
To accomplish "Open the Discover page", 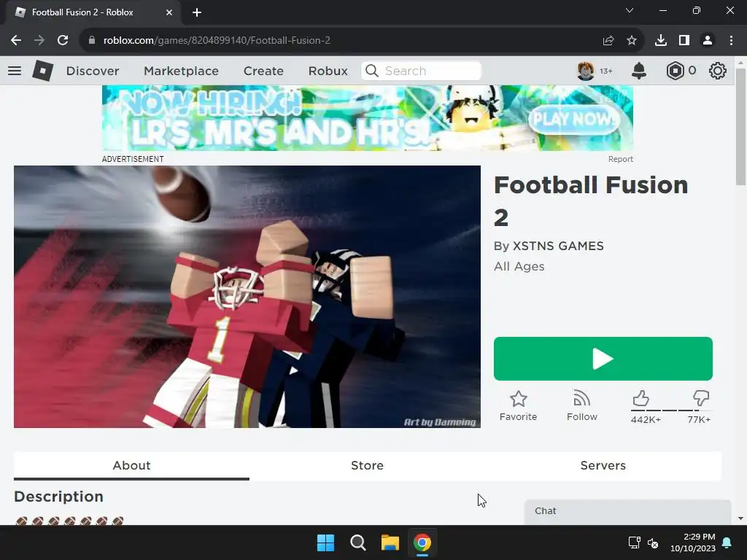I will (x=93, y=71).
